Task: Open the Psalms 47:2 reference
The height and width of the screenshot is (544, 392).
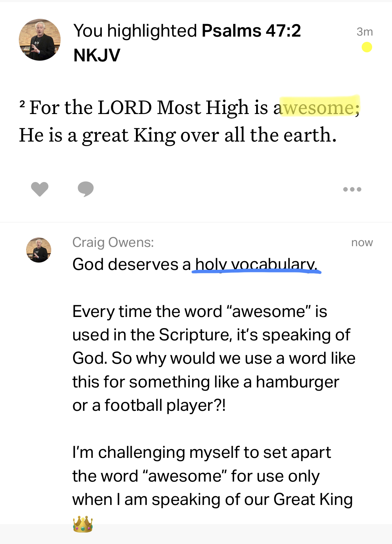Action: [251, 31]
